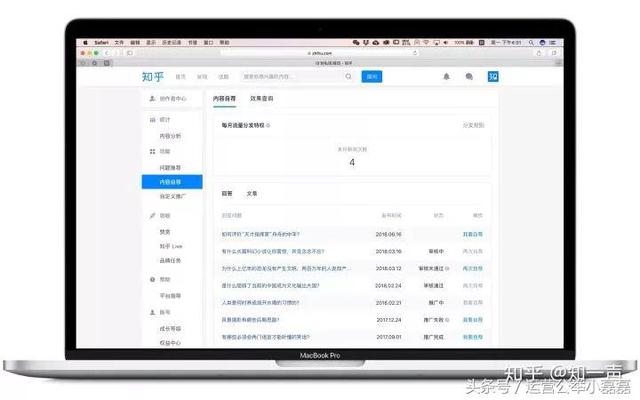Open the Safari 文件 menu
The width and height of the screenshot is (640, 400).
119,43
